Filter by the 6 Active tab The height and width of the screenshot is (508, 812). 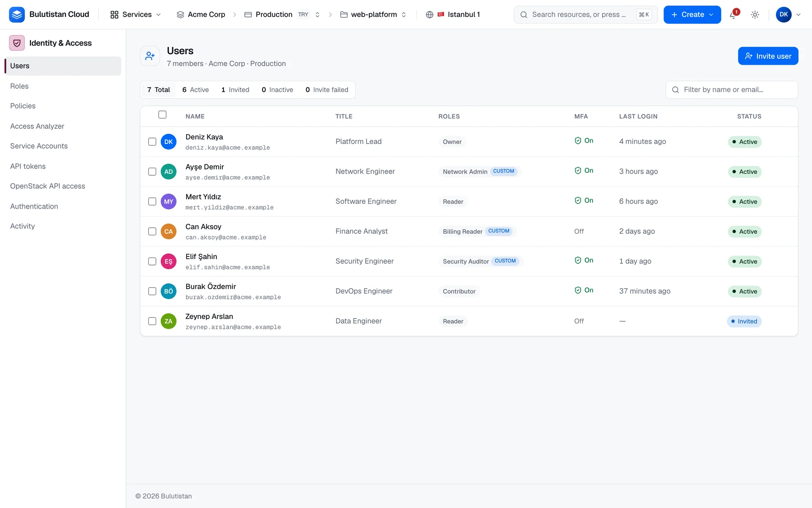click(x=195, y=90)
